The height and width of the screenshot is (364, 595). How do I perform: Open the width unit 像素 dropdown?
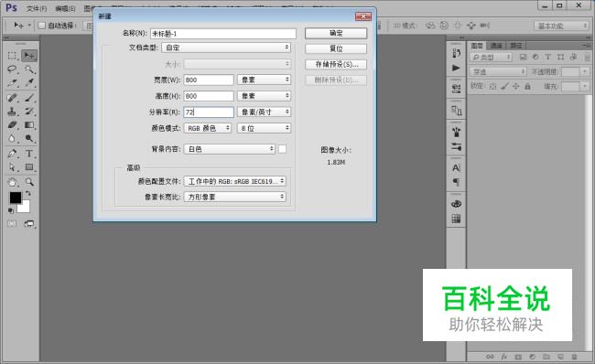click(x=265, y=80)
